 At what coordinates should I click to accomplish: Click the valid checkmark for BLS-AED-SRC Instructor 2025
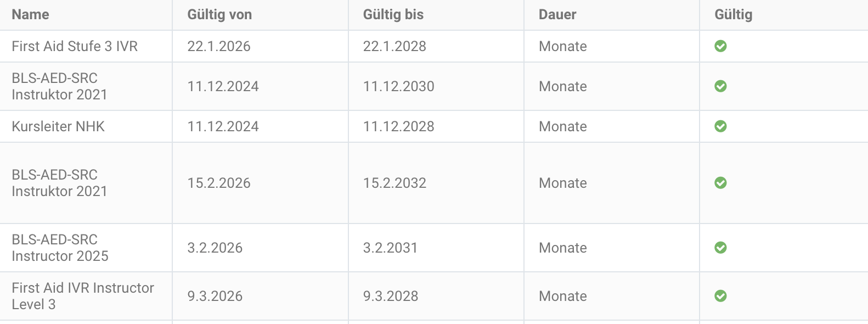[720, 248]
